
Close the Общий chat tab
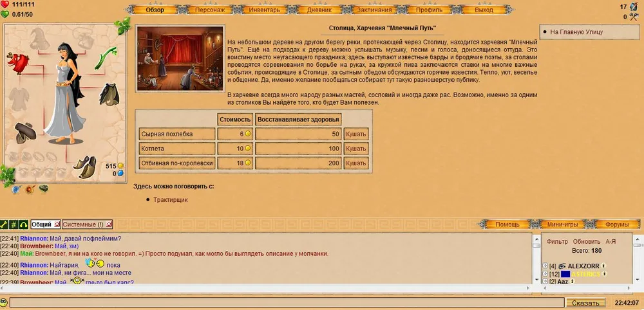57,224
